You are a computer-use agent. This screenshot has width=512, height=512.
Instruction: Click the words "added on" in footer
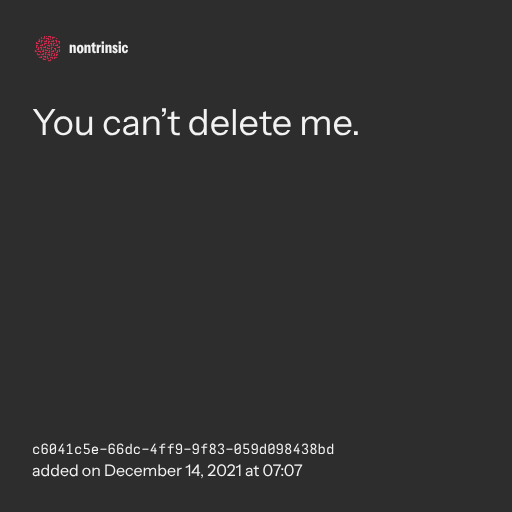(x=66, y=471)
